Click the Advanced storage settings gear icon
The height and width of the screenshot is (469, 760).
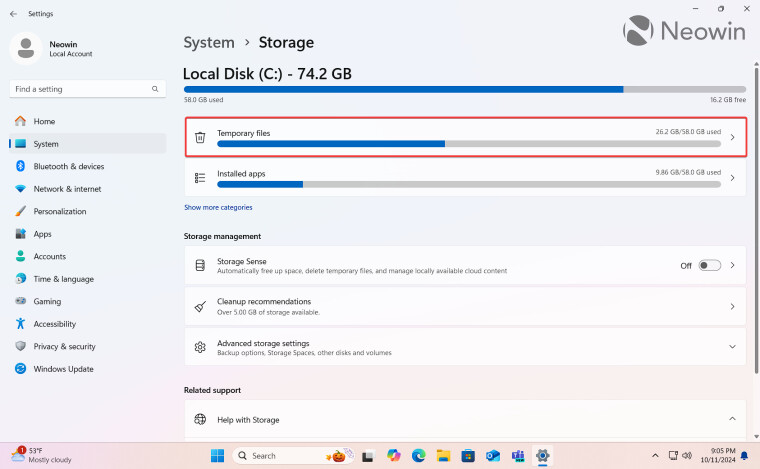tap(200, 347)
